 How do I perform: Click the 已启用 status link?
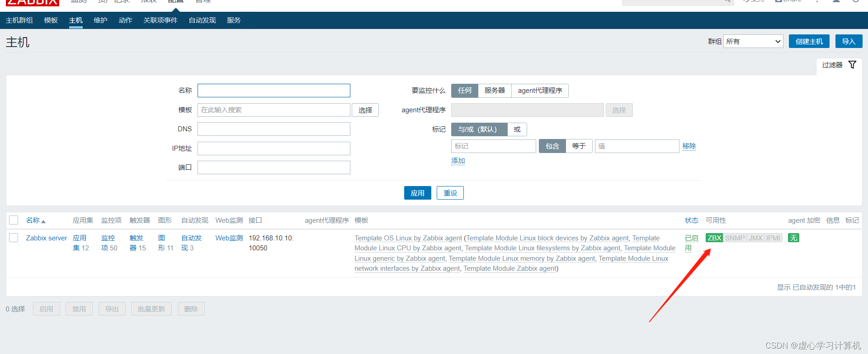point(692,243)
